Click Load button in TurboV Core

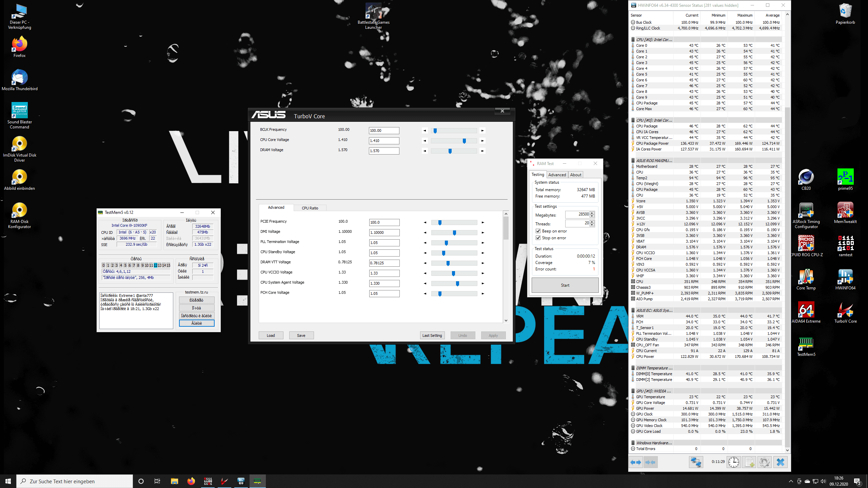click(271, 335)
